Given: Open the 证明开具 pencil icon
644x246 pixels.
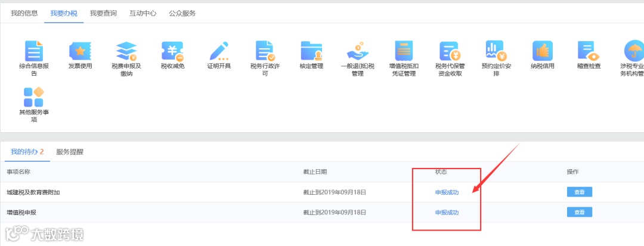Looking at the screenshot, I should (x=219, y=51).
